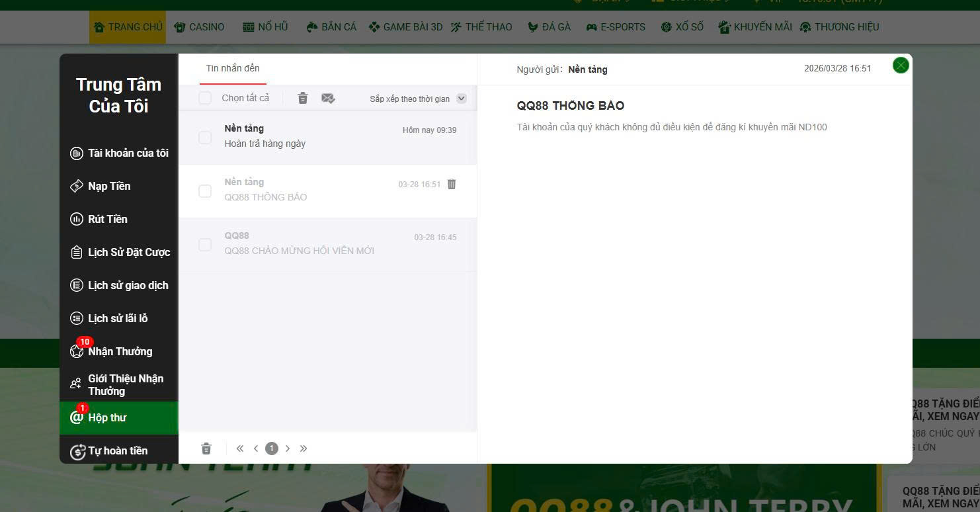The height and width of the screenshot is (512, 980).
Task: Switch to the Tin nhắn đến tab
Action: [x=233, y=68]
